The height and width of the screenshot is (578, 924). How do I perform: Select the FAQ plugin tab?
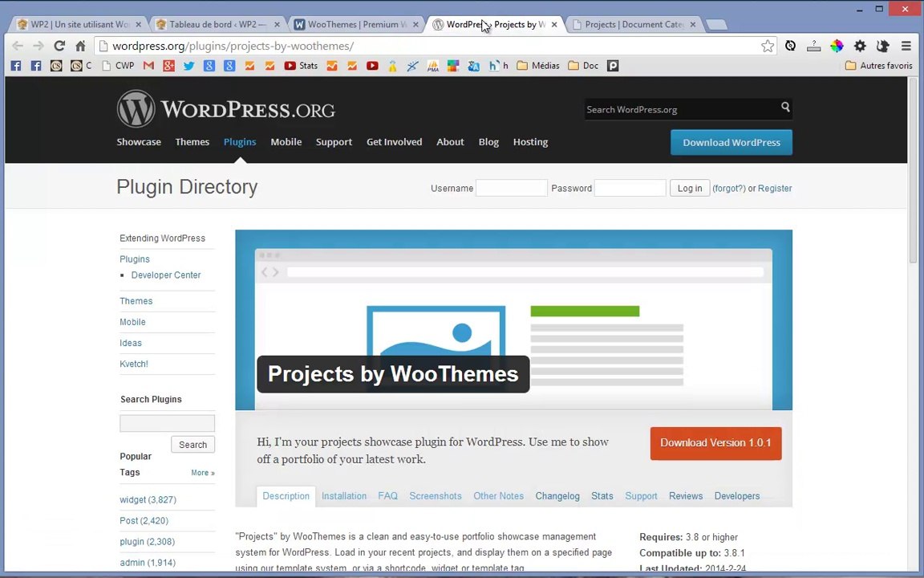(x=387, y=496)
